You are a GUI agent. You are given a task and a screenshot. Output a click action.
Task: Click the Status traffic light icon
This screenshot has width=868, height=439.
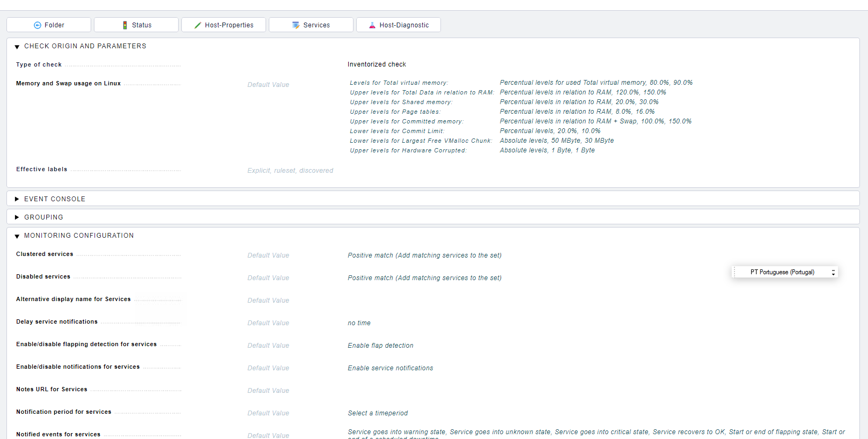[x=125, y=25]
